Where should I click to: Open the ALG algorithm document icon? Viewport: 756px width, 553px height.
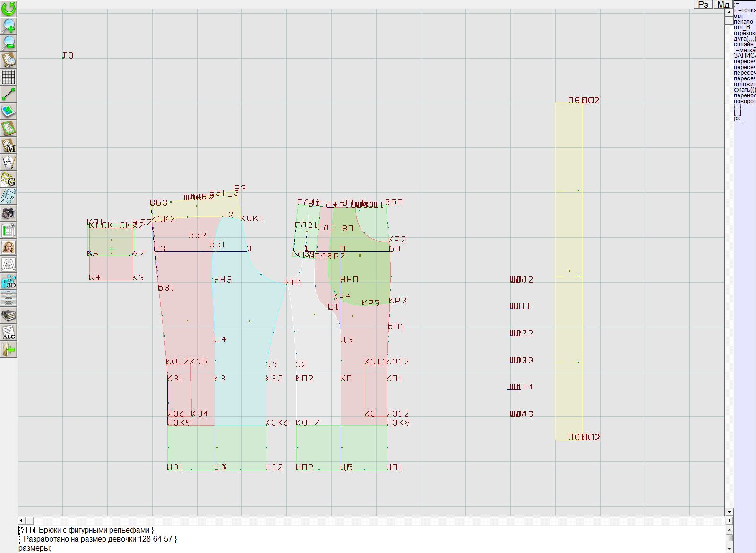(x=9, y=332)
